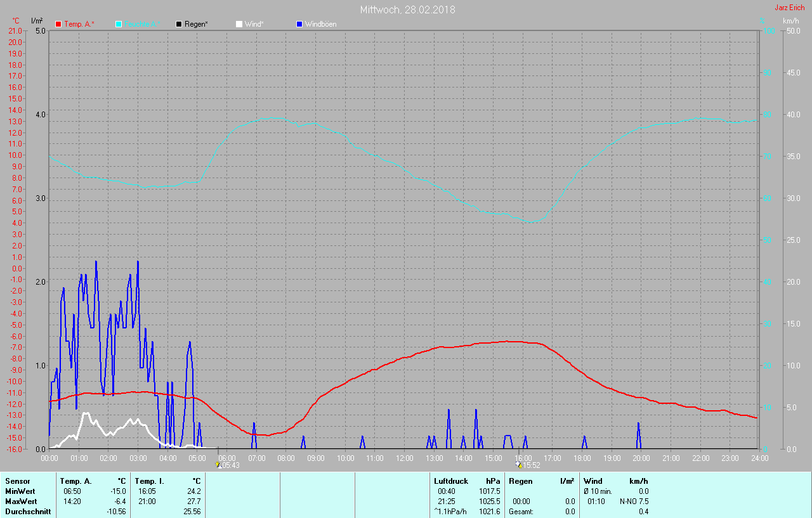
Task: Click the Durchschnitt row label
Action: pyautogui.click(x=27, y=511)
